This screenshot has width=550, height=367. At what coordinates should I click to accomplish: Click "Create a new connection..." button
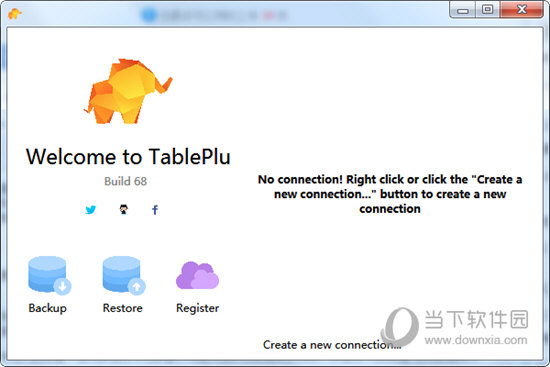coord(332,345)
